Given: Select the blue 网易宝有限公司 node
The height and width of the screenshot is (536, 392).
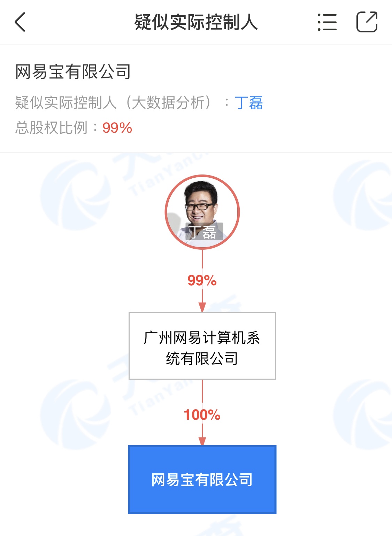Looking at the screenshot, I should click(202, 479).
